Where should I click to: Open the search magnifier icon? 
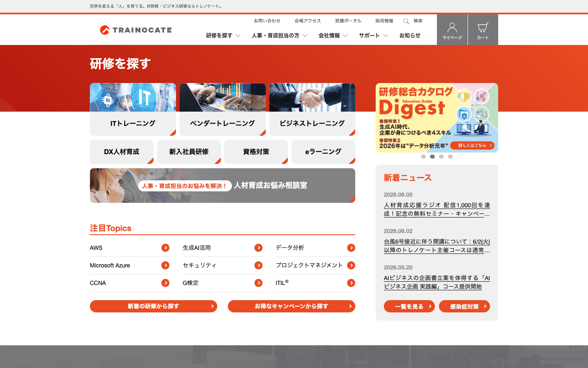[406, 21]
